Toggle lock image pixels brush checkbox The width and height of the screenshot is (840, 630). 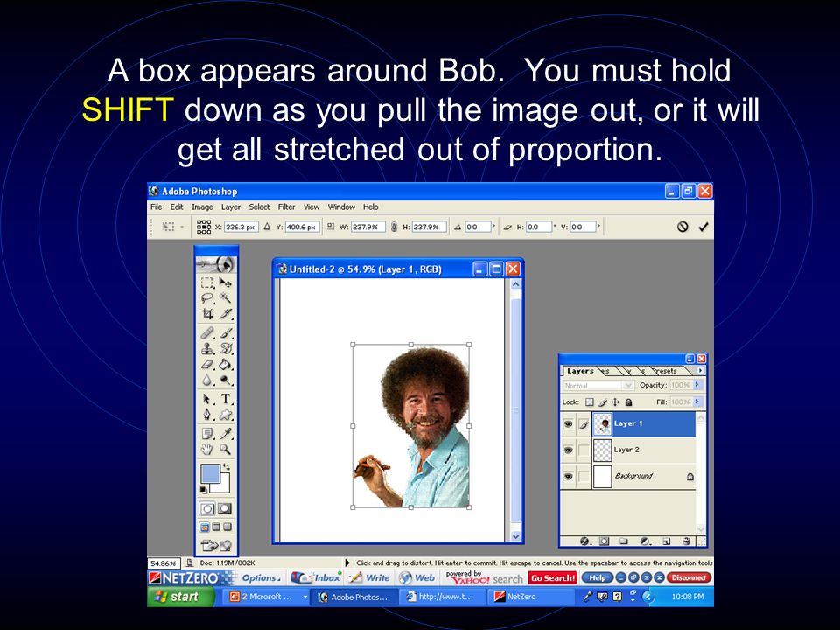point(603,402)
